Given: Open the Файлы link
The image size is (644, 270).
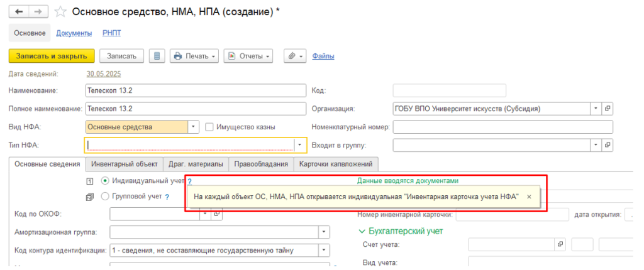Looking at the screenshot, I should point(323,57).
